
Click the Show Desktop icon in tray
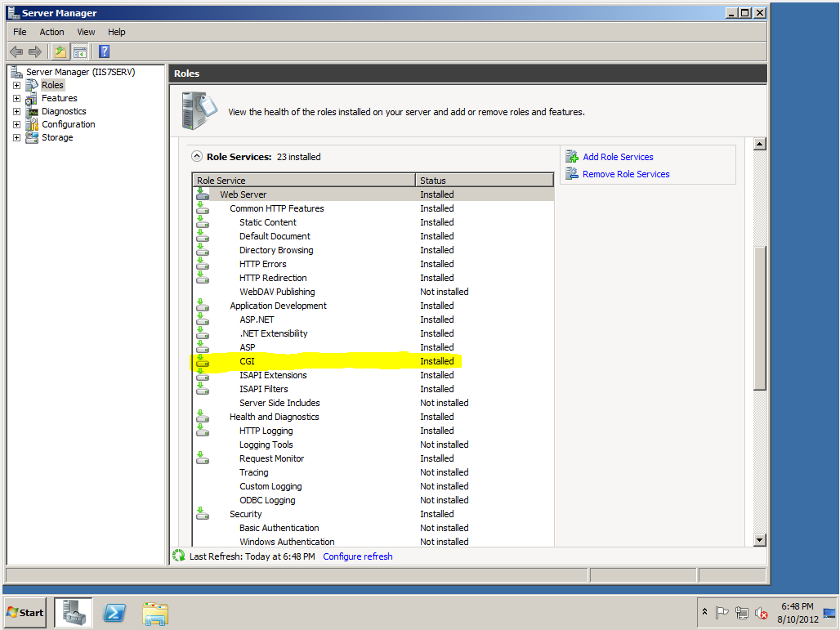(829, 613)
